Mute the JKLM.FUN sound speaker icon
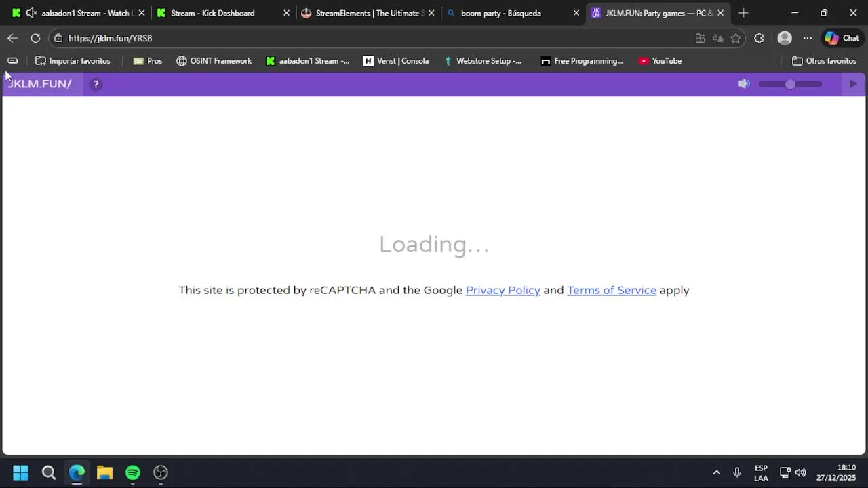Image resolution: width=868 pixels, height=488 pixels. tap(744, 84)
